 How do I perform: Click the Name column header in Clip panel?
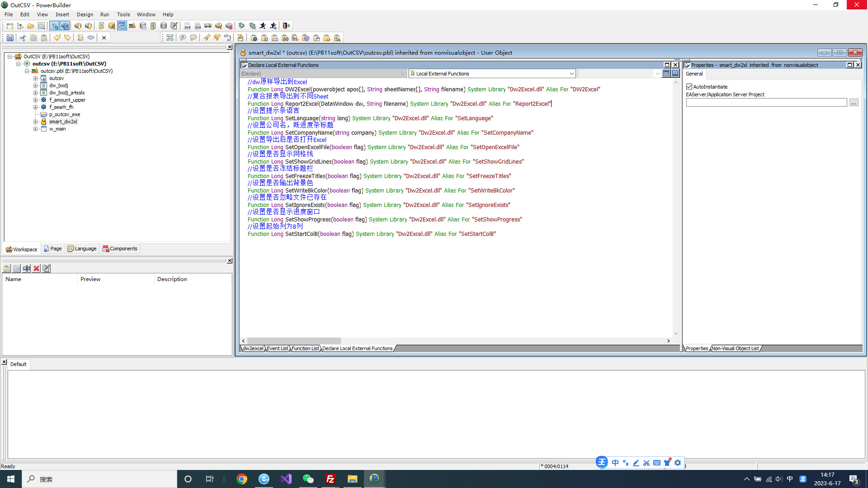point(40,279)
